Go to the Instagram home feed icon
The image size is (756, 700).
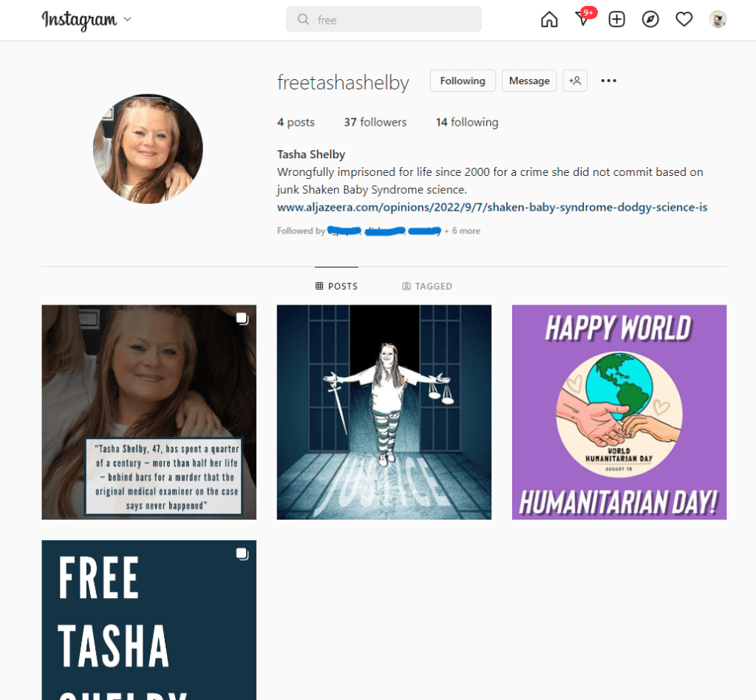(549, 20)
